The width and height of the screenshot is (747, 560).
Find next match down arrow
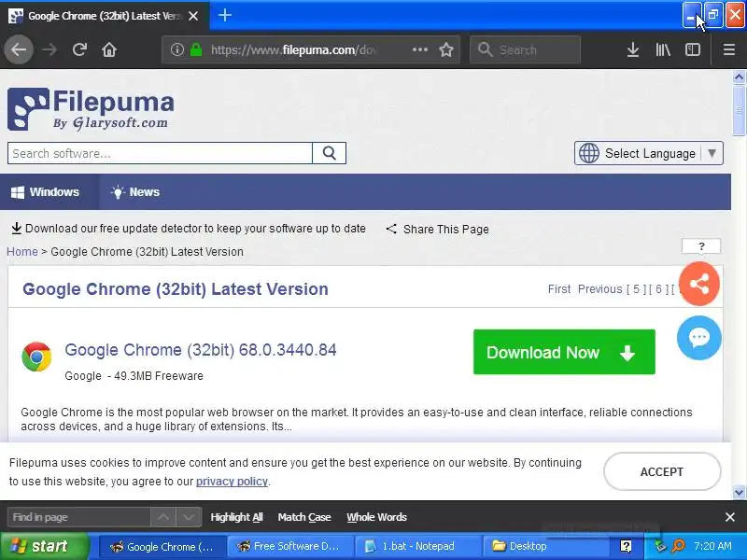pyautogui.click(x=189, y=517)
